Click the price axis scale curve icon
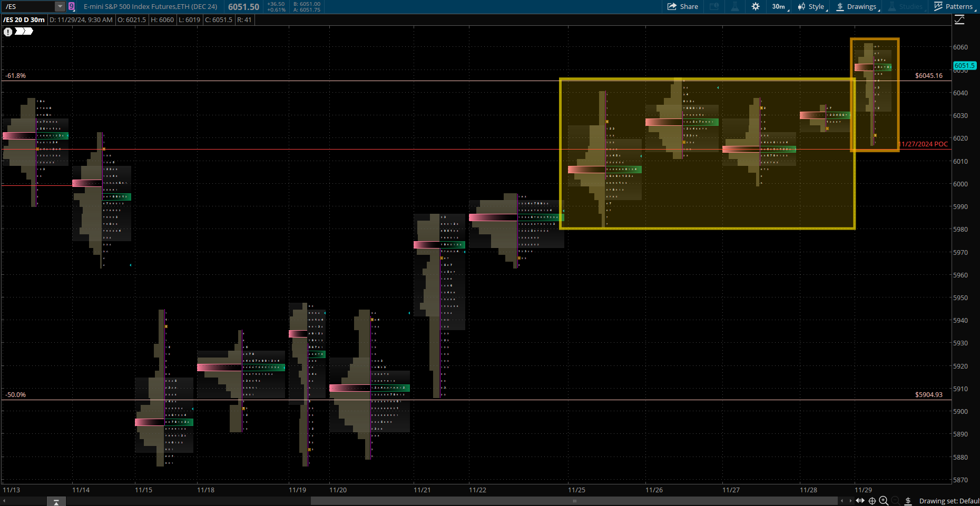The width and height of the screenshot is (980, 506). pos(959,19)
